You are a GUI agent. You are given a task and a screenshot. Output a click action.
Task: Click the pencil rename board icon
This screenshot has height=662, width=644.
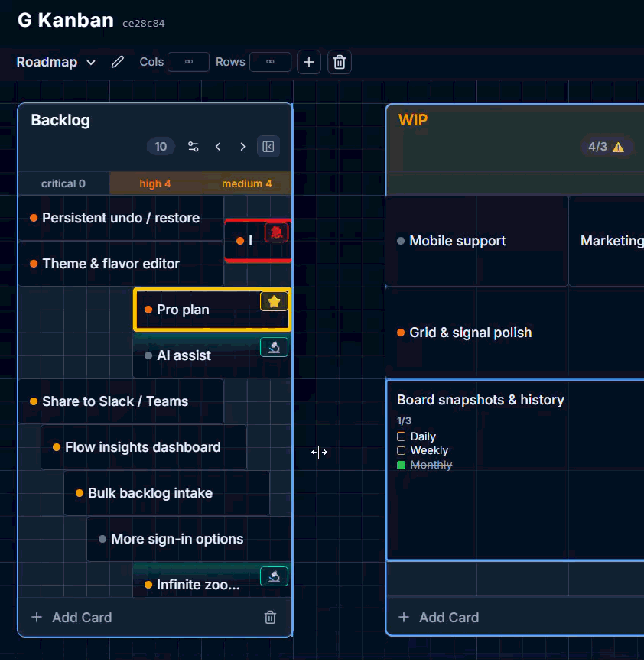tap(117, 62)
